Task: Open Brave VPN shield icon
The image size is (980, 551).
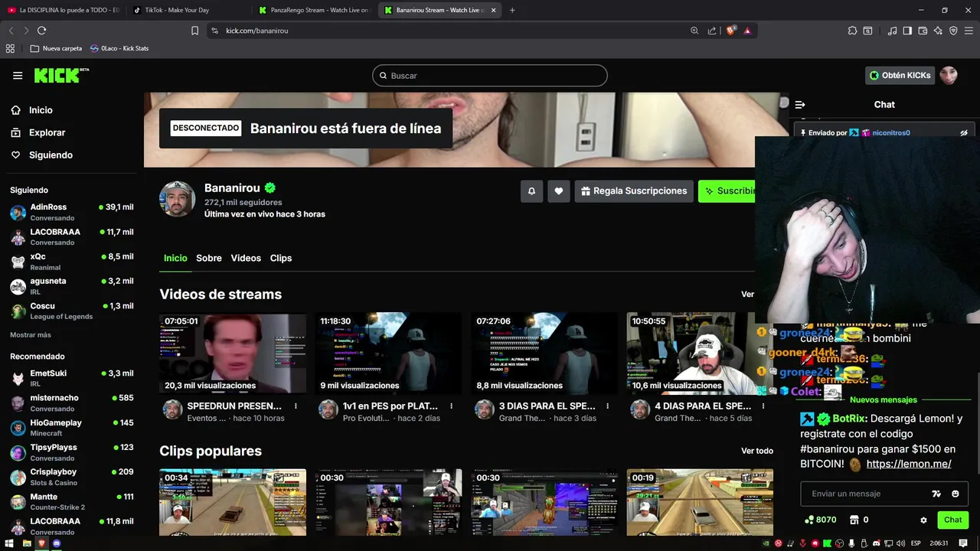Action: click(953, 31)
